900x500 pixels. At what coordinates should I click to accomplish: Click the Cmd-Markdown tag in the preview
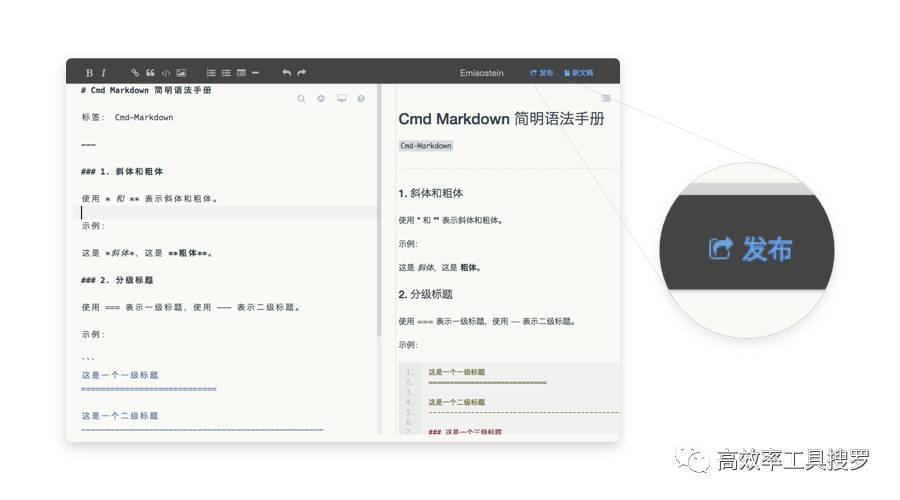click(426, 146)
